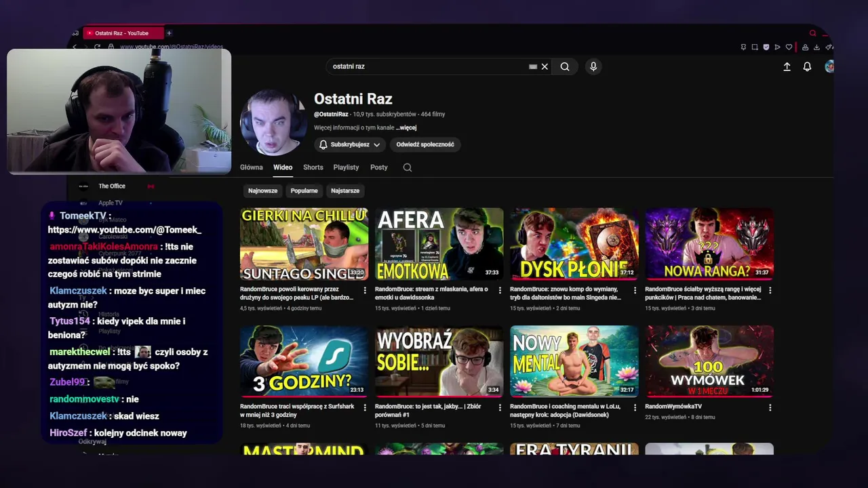The height and width of the screenshot is (488, 868).
Task: Switch to the Główna channel tab
Action: tap(252, 167)
